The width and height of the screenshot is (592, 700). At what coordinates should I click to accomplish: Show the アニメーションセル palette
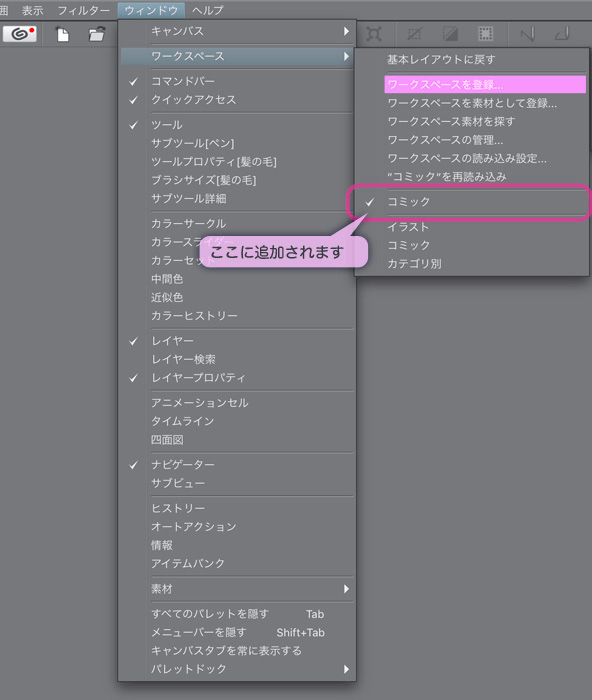[238, 403]
